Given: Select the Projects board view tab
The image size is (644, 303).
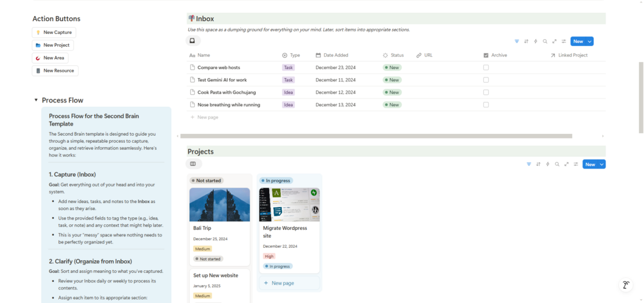Looking at the screenshot, I should click(x=194, y=164).
